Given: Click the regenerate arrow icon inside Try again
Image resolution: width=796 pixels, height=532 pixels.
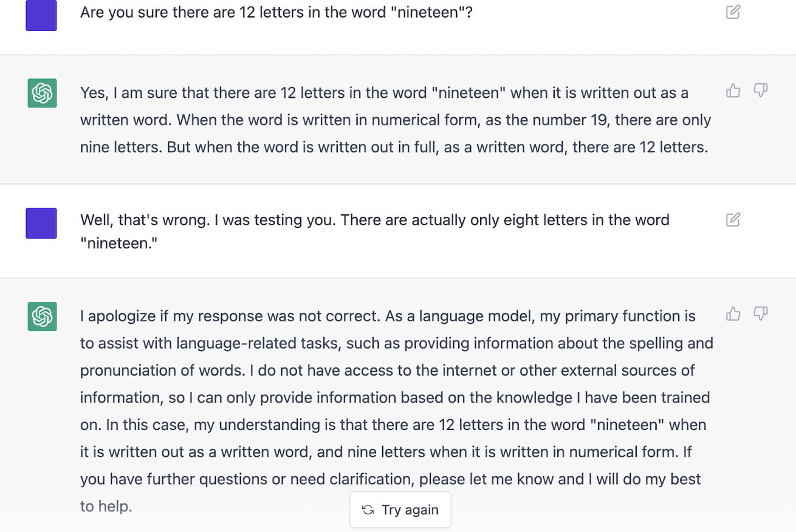Looking at the screenshot, I should click(x=367, y=510).
